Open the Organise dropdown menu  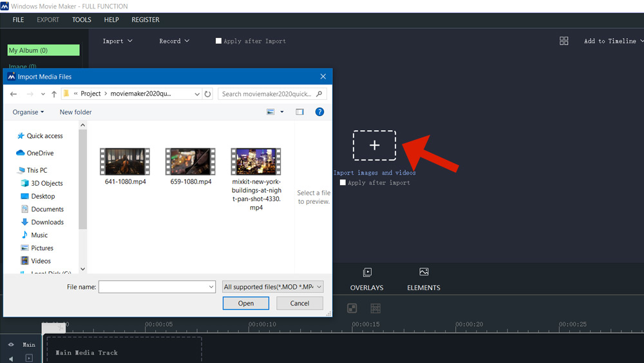pos(28,112)
